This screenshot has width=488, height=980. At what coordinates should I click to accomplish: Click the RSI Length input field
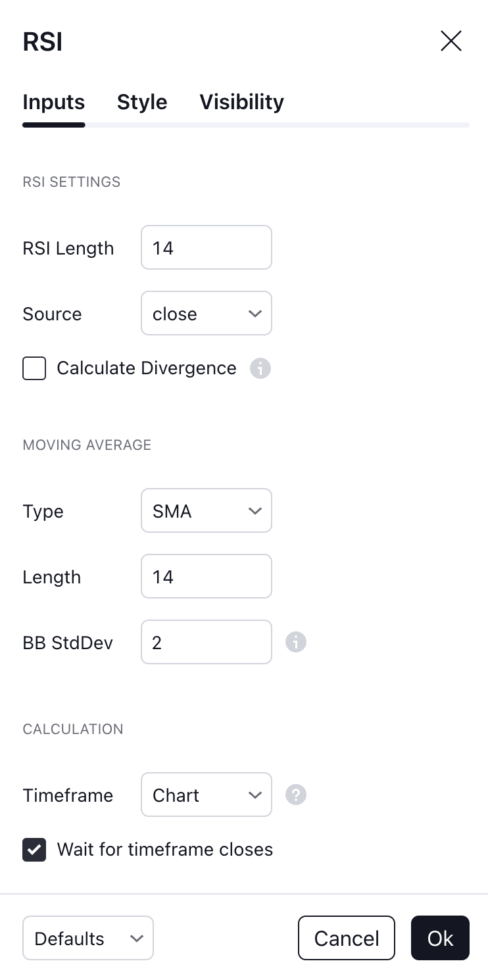[207, 248]
